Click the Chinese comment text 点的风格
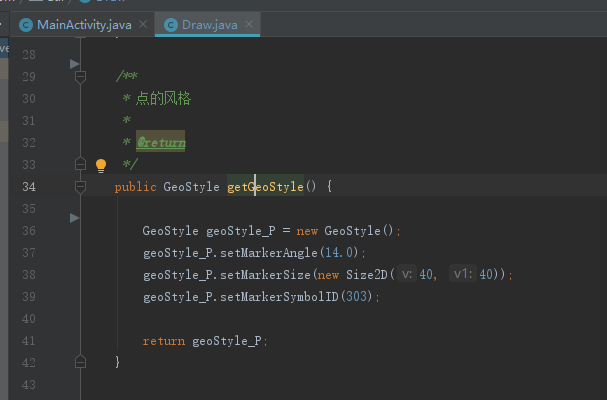 click(x=163, y=98)
